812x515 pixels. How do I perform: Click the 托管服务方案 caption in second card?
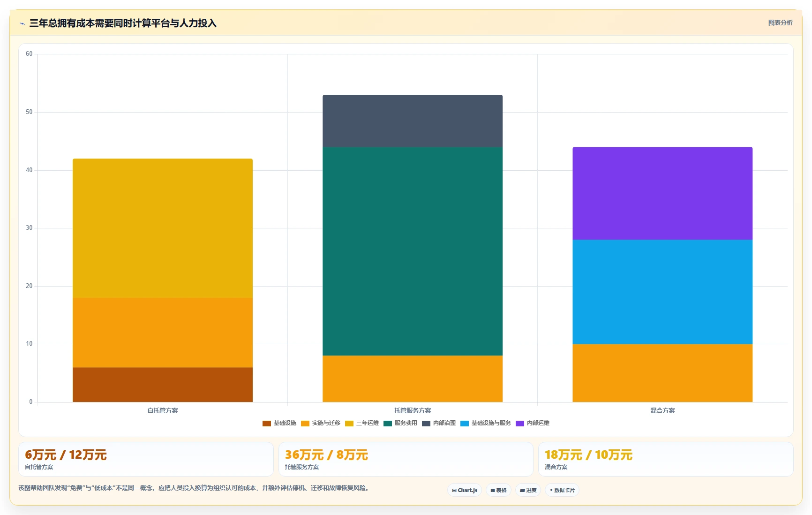coord(302,467)
